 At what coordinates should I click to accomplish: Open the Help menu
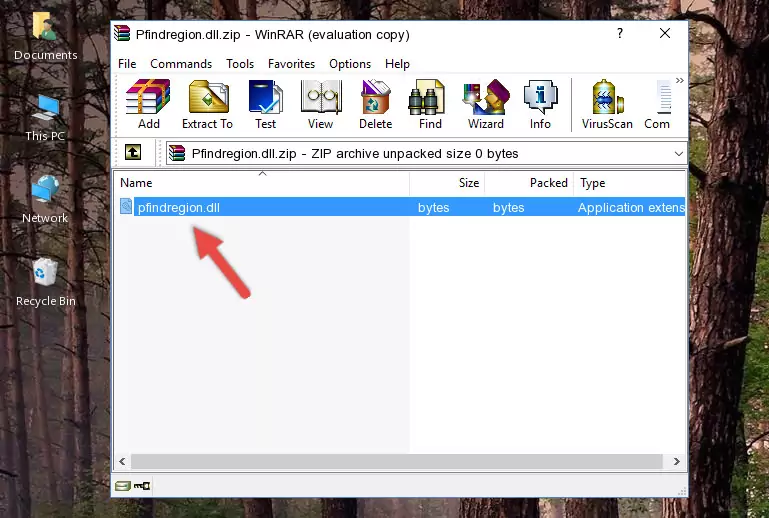point(397,64)
